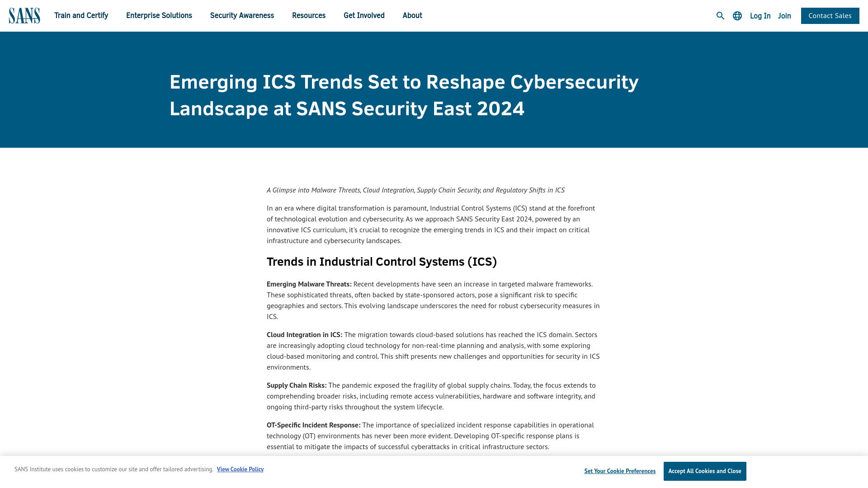Open the About menu item
The width and height of the screenshot is (868, 488).
412,15
